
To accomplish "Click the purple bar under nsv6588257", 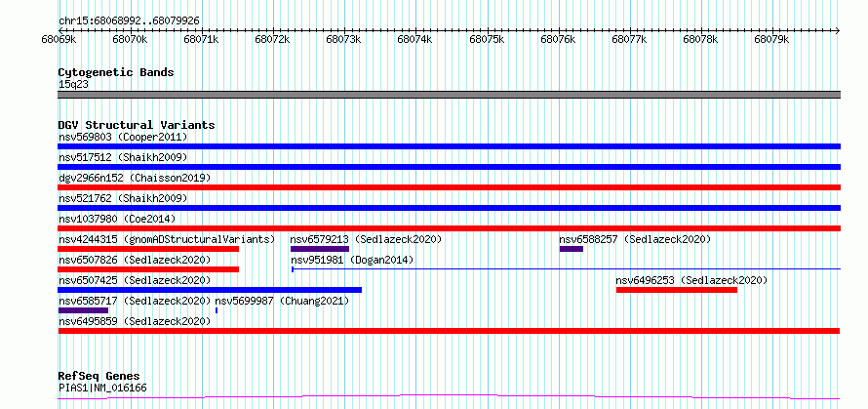I will coord(572,249).
